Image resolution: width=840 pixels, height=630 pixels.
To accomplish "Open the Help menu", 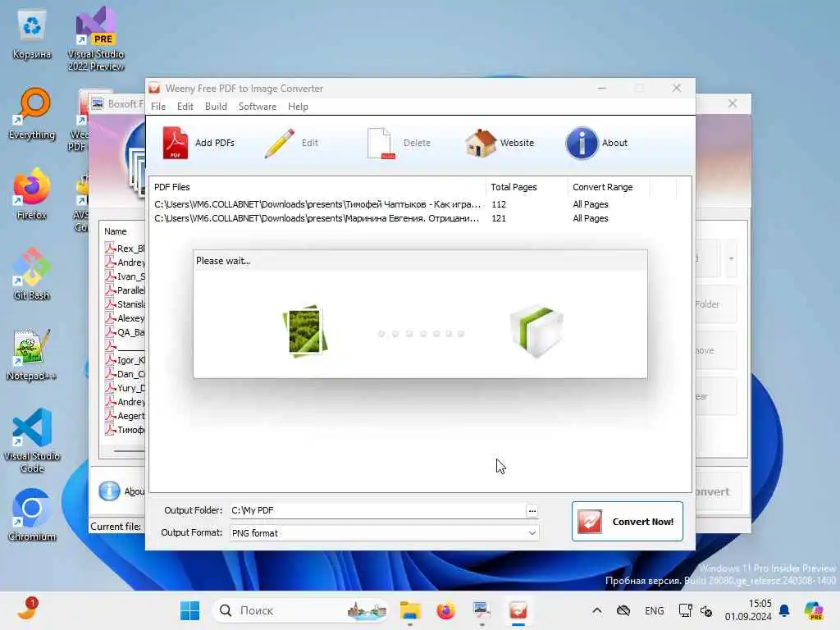I will coord(298,107).
